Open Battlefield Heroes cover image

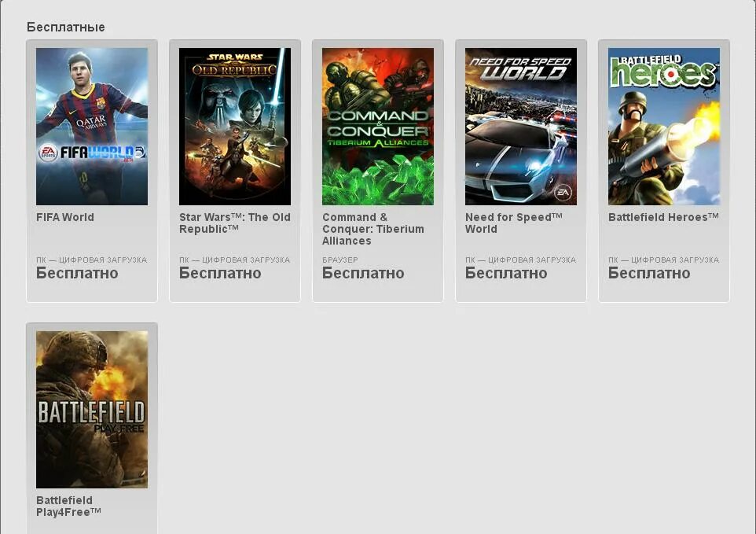(664, 127)
